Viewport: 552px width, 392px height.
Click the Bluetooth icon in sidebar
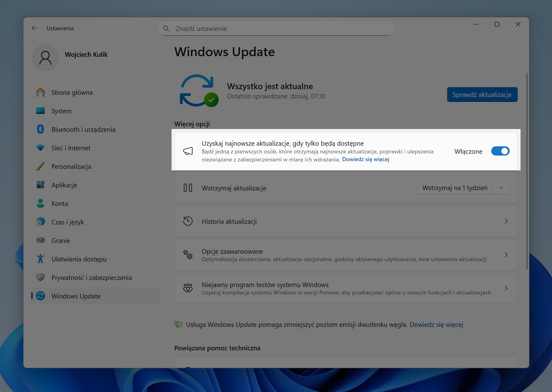point(40,129)
